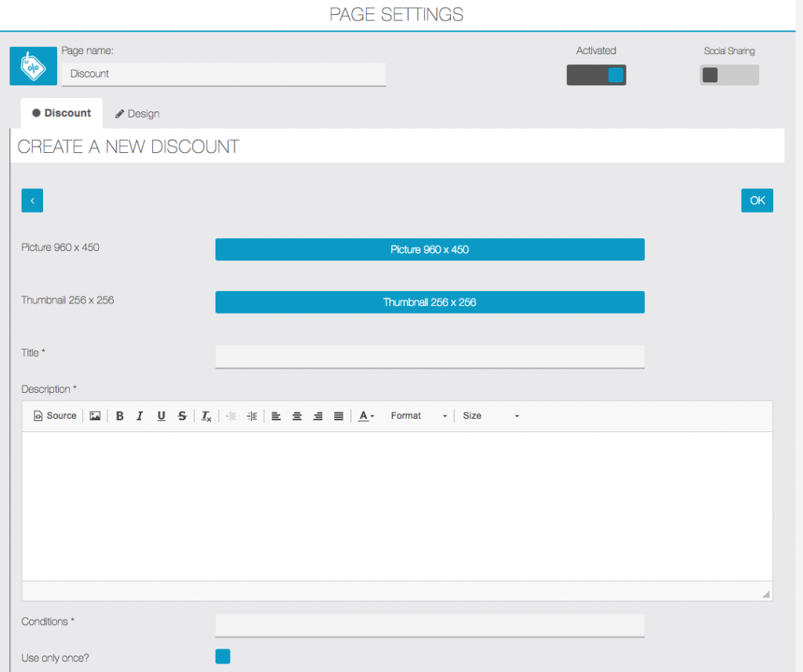Select the Discount tab

[61, 113]
